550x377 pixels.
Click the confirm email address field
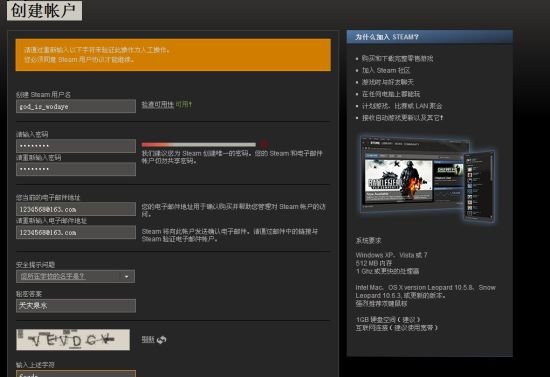(76, 232)
